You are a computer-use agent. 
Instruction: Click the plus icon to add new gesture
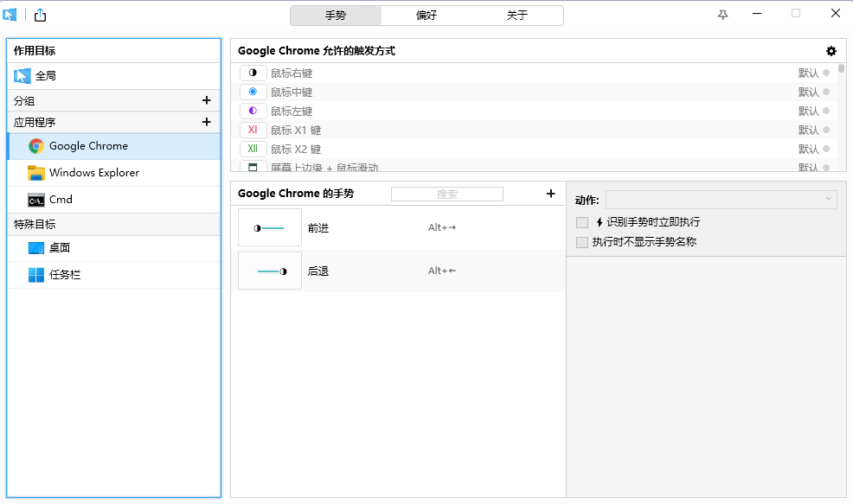pos(551,194)
